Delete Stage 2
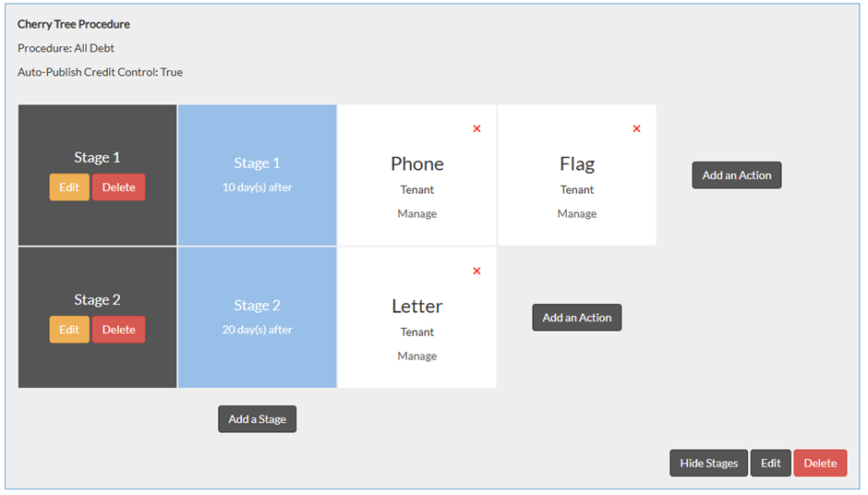The image size is (868, 495). 118,330
